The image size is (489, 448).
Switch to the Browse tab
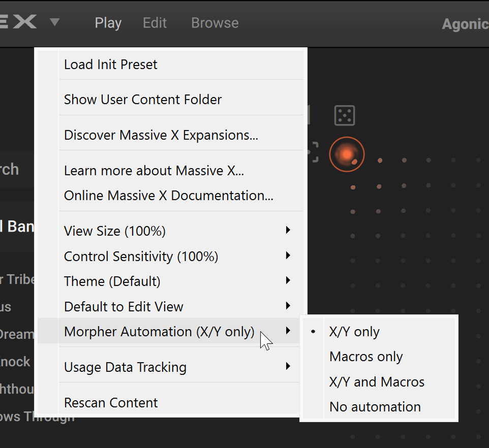click(215, 22)
